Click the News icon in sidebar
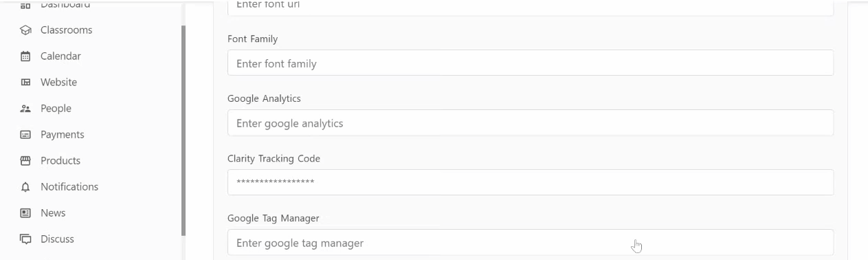 [25, 213]
